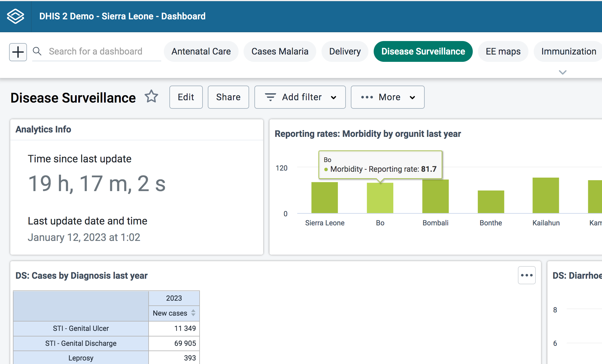Open the EE maps dashboard

point(503,51)
